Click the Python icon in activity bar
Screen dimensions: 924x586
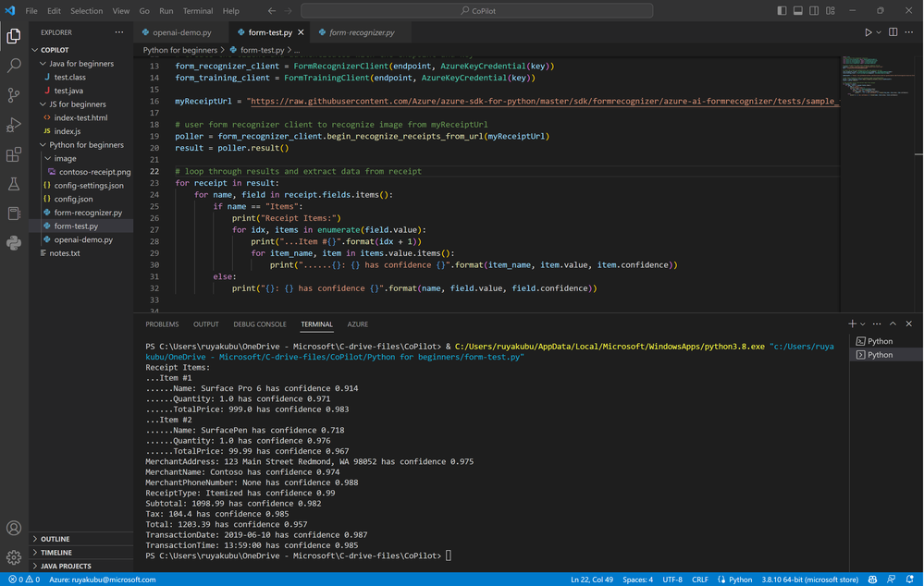coord(14,243)
